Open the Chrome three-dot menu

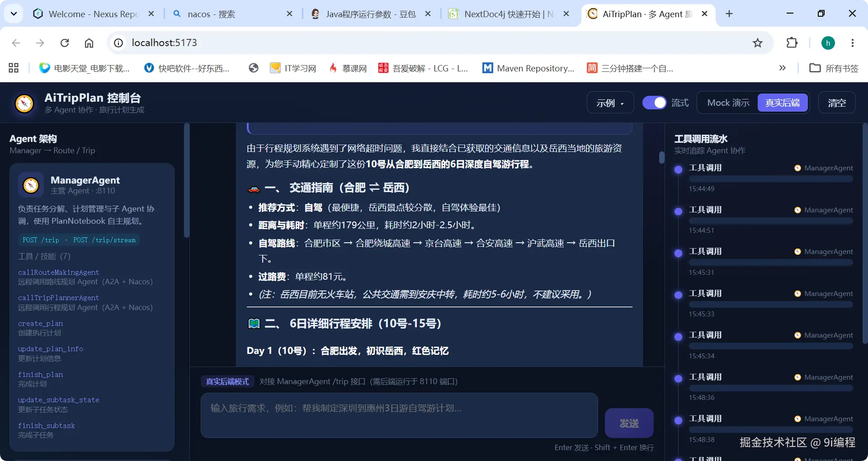tap(853, 43)
